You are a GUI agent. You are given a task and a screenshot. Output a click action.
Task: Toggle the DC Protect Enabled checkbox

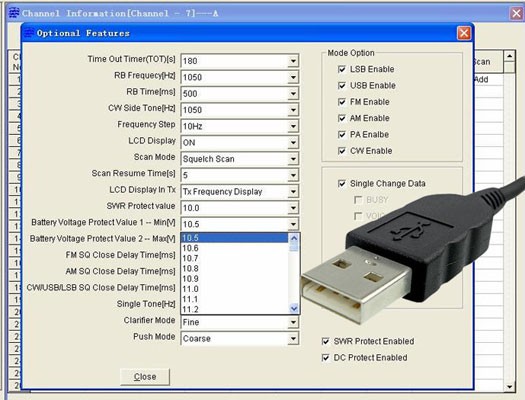click(x=325, y=358)
